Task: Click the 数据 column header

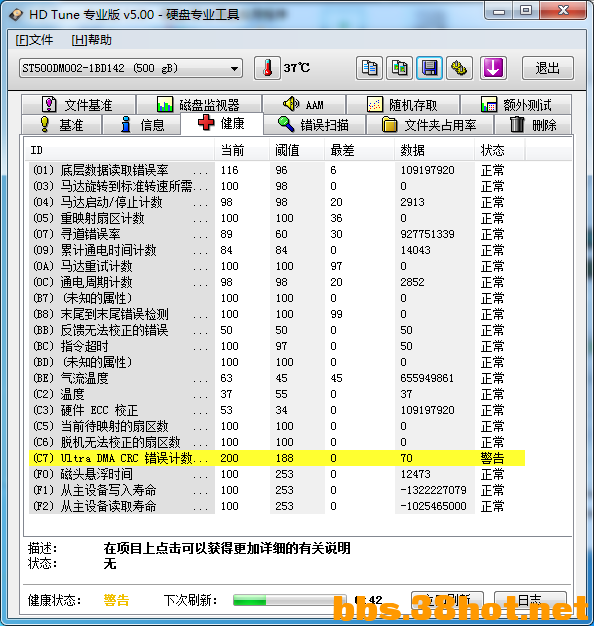Action: [434, 150]
